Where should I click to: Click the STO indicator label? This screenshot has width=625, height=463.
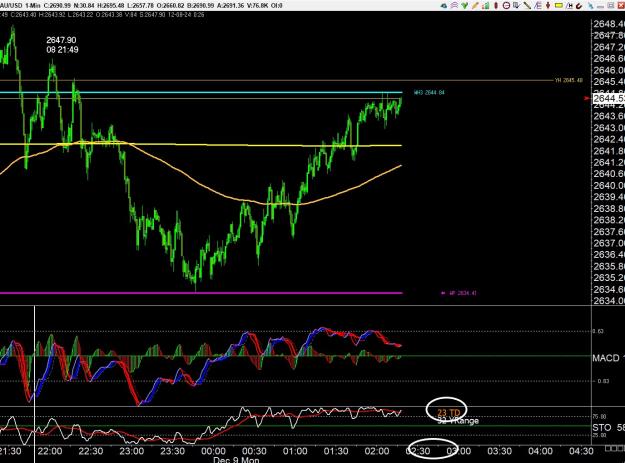(x=602, y=428)
